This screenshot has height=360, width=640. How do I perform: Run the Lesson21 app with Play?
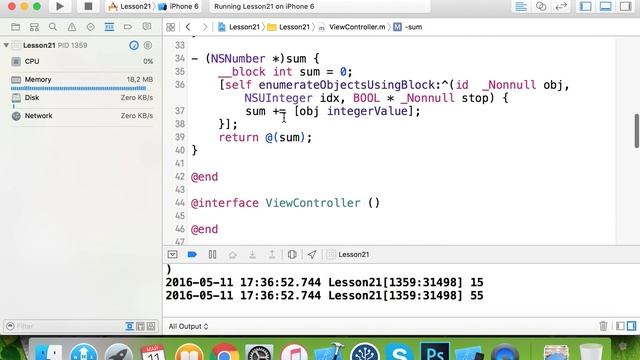click(60, 6)
